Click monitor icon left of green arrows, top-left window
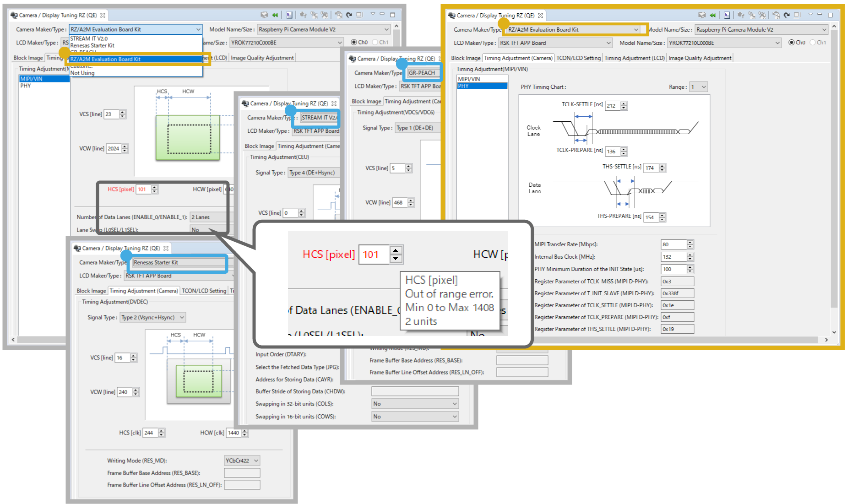Screen dimensions: 847x504 click(264, 15)
